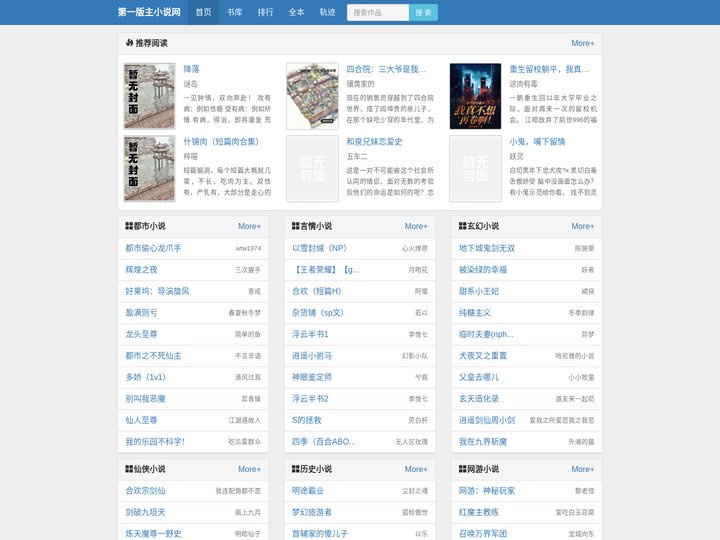Open the novel 合欢（短篇H）

click(317, 292)
